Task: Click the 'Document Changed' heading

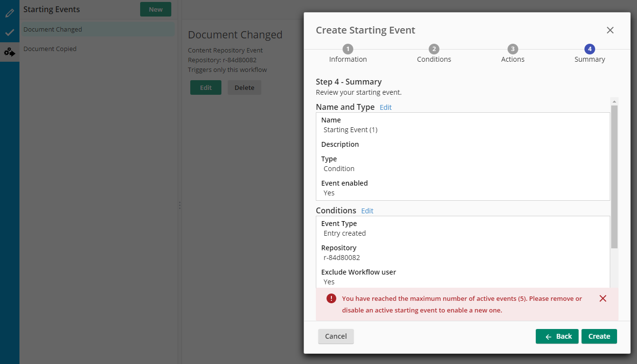Action: 235,35
